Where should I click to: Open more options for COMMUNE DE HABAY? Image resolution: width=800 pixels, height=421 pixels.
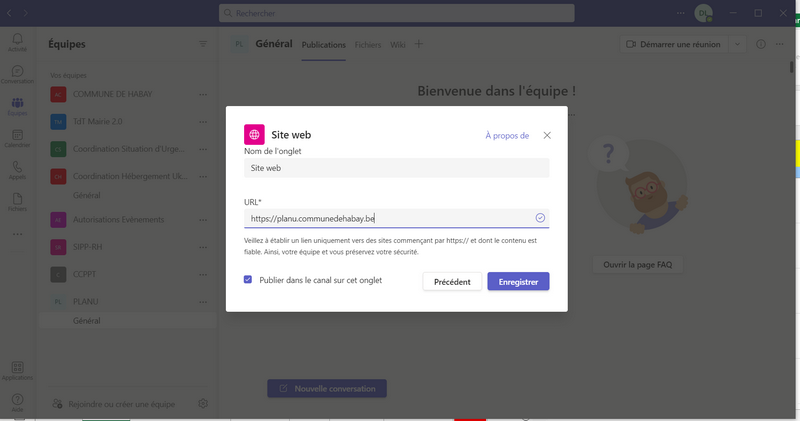(203, 94)
